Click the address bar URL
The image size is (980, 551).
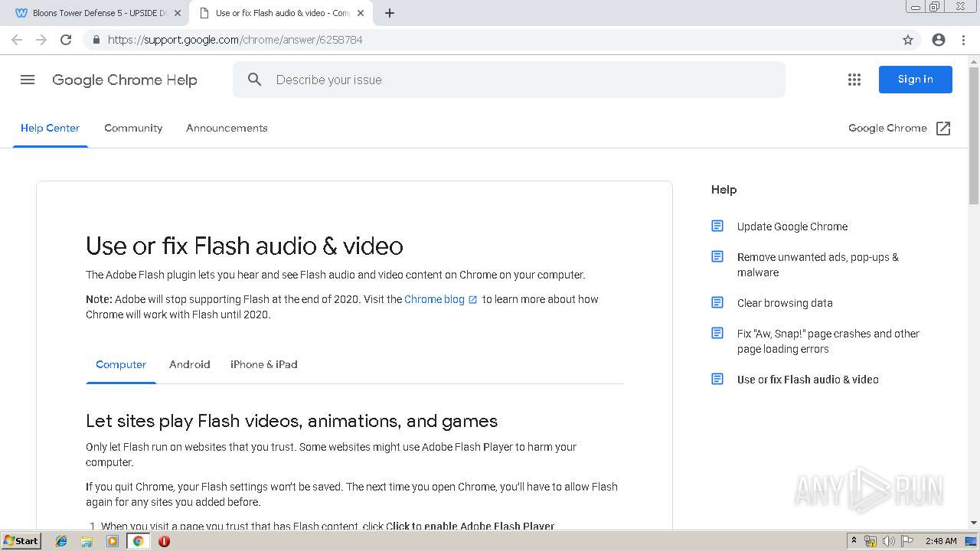[x=235, y=40]
